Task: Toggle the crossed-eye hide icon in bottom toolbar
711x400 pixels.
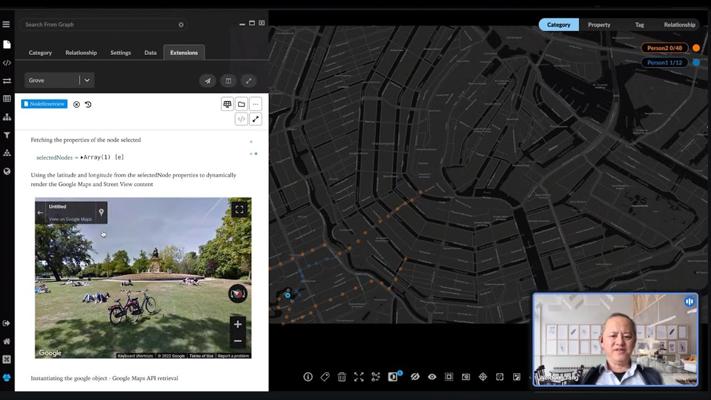Action: point(414,377)
